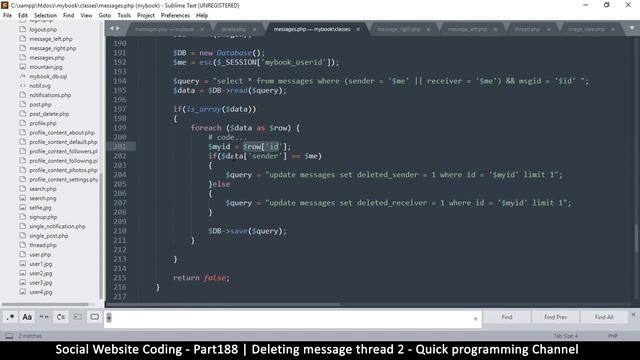Screen dimensions: 640x360
Task: Click the PHP syntax selector in status bar
Action: point(612,336)
